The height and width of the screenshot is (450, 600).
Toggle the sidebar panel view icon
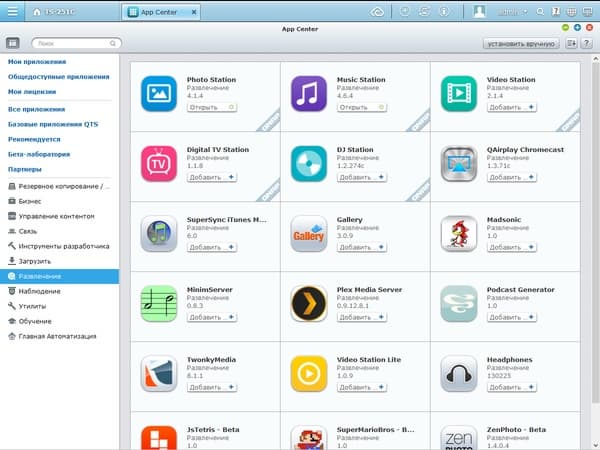pyautogui.click(x=13, y=43)
